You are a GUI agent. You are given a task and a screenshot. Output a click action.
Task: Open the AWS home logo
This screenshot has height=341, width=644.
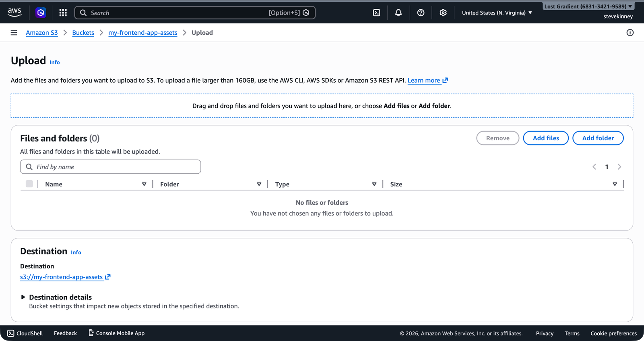click(x=14, y=12)
